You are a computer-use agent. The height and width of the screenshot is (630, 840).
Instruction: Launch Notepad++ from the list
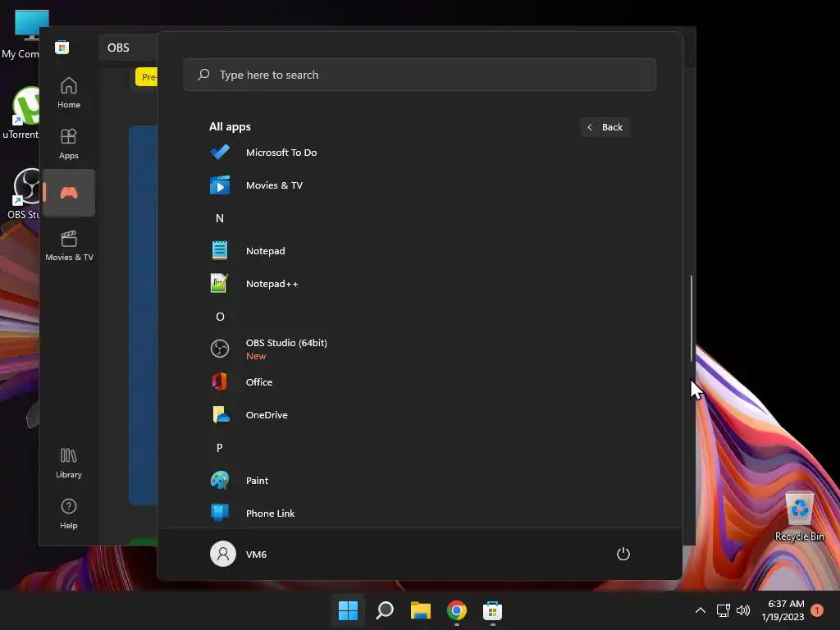click(x=272, y=284)
